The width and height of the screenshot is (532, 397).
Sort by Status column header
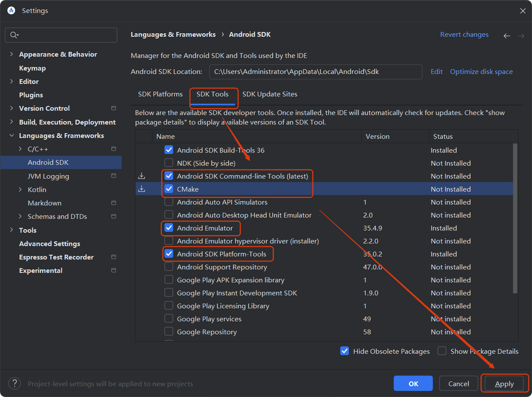click(x=474, y=136)
